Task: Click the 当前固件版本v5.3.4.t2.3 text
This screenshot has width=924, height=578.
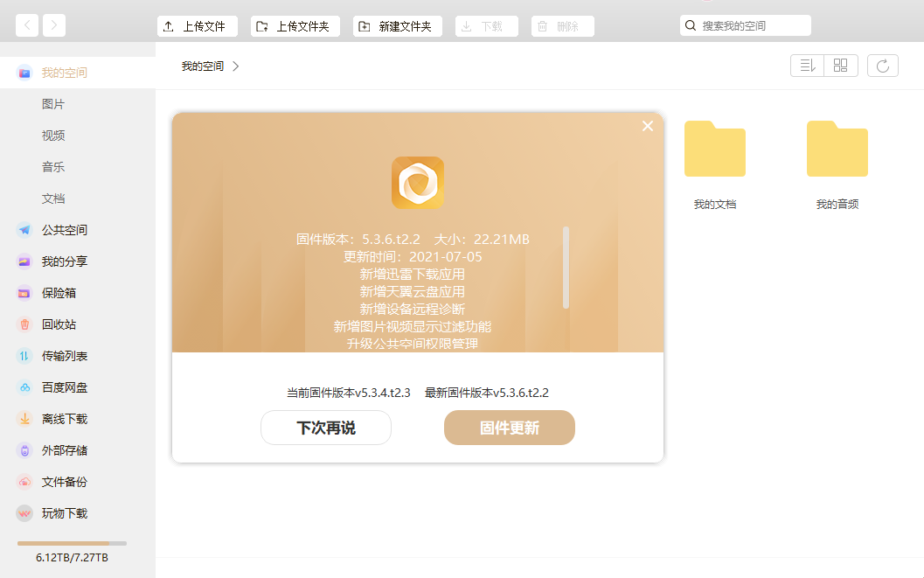Action: click(348, 393)
